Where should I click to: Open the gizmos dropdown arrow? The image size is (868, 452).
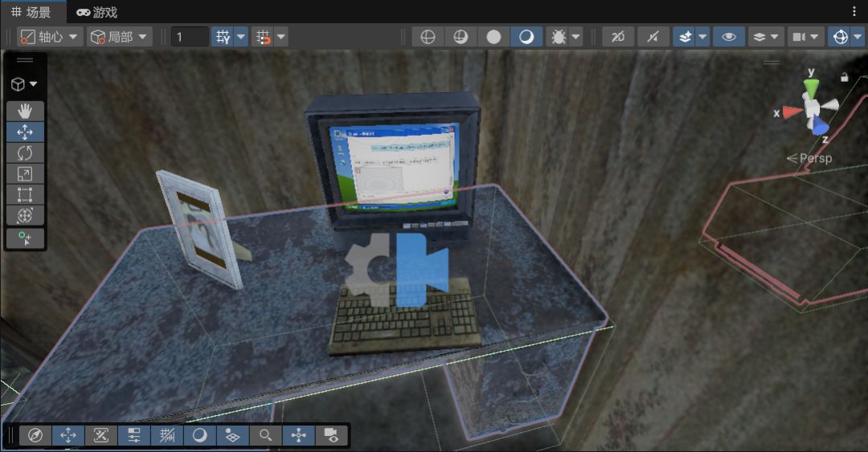[858, 37]
